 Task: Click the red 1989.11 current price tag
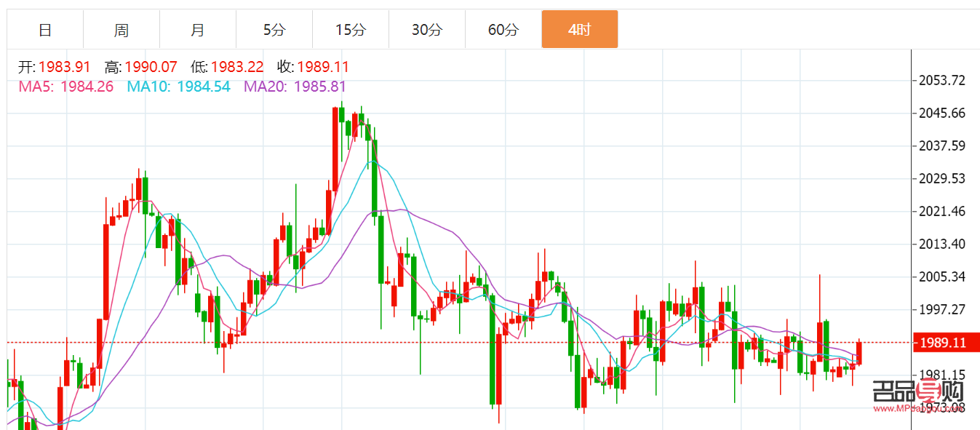coord(942,343)
